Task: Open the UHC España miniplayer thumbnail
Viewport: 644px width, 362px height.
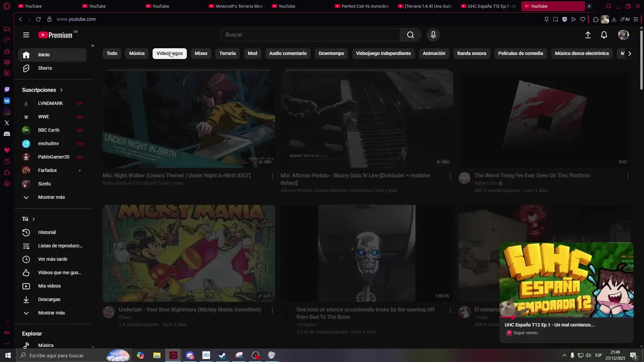Action: [x=566, y=280]
